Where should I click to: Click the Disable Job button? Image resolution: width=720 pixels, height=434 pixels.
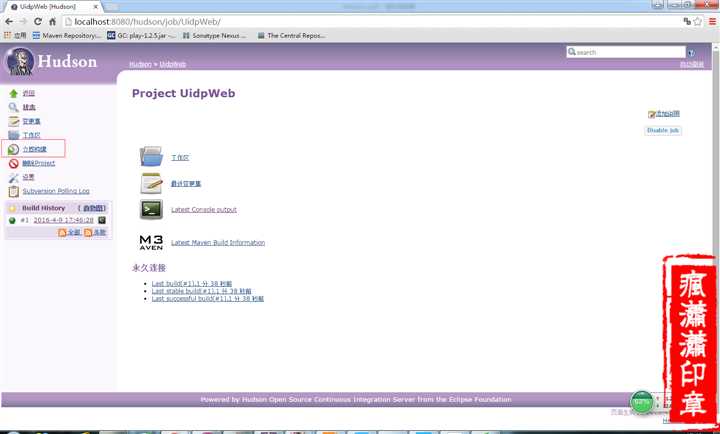663,130
